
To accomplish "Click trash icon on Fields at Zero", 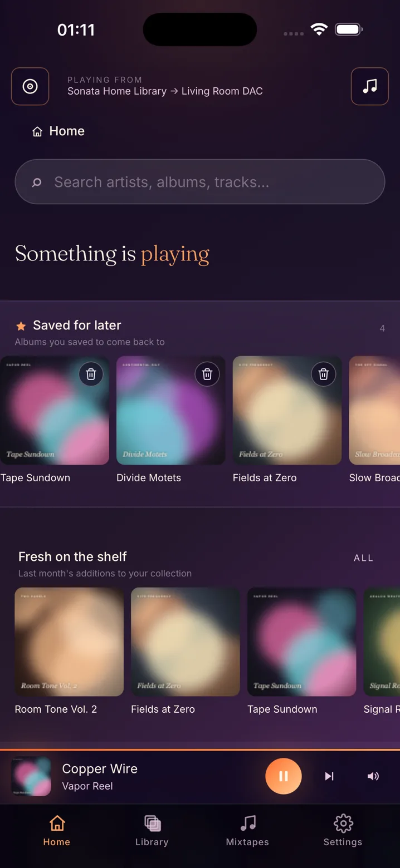I will pyautogui.click(x=324, y=374).
